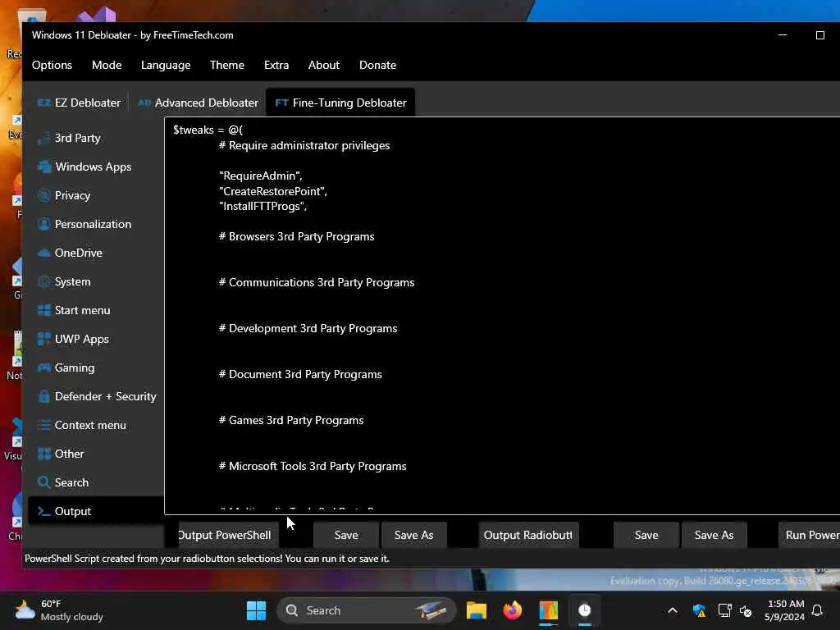Image resolution: width=840 pixels, height=630 pixels.
Task: Click the Context menu sidebar icon
Action: coord(44,425)
